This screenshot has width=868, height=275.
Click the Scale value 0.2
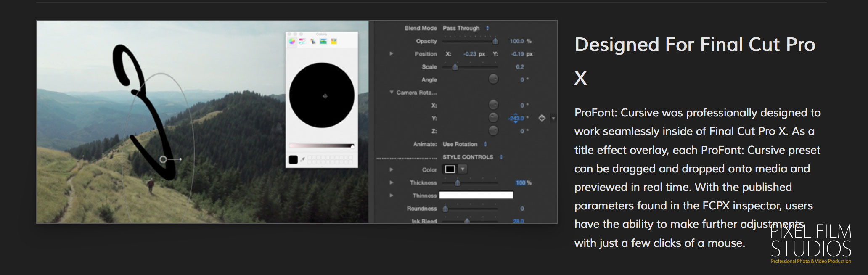[520, 67]
